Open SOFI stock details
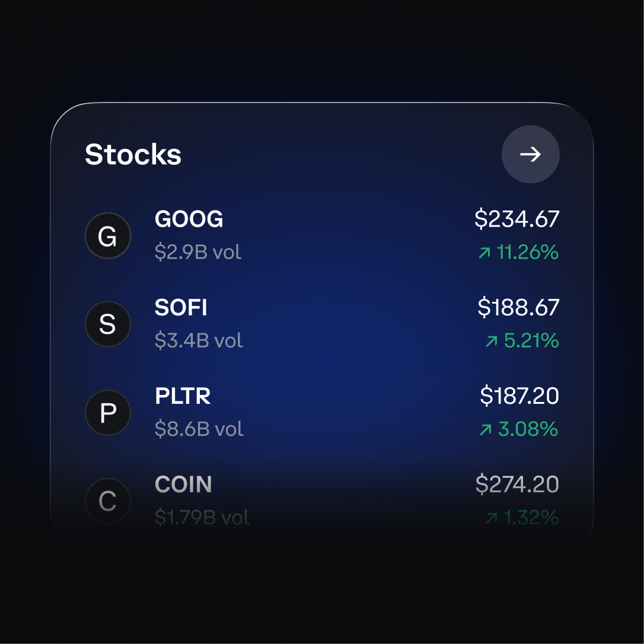 pyautogui.click(x=322, y=324)
